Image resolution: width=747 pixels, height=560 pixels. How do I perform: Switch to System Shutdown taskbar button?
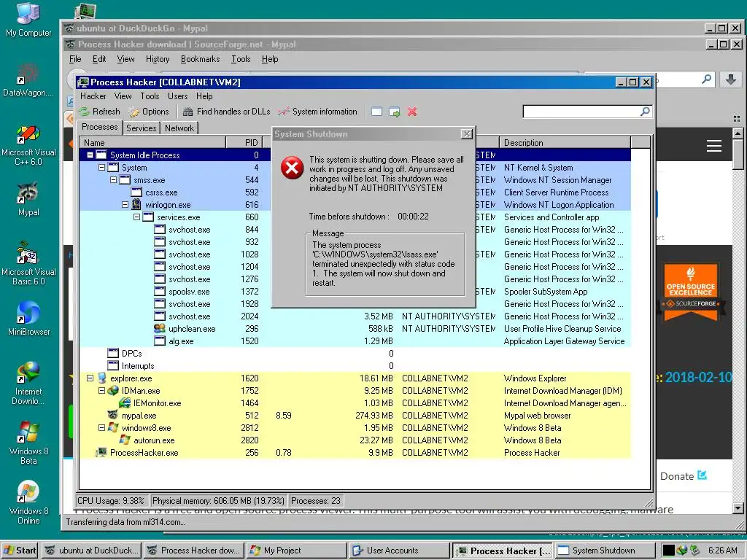[x=605, y=551]
